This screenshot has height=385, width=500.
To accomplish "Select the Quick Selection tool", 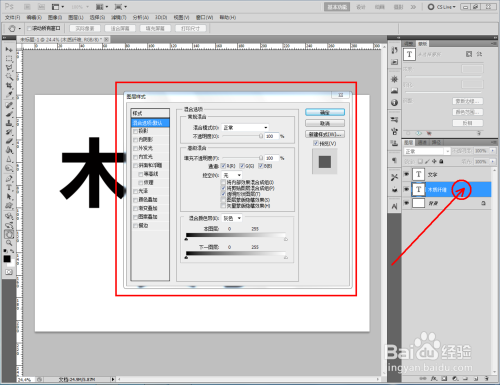I will (x=9, y=77).
